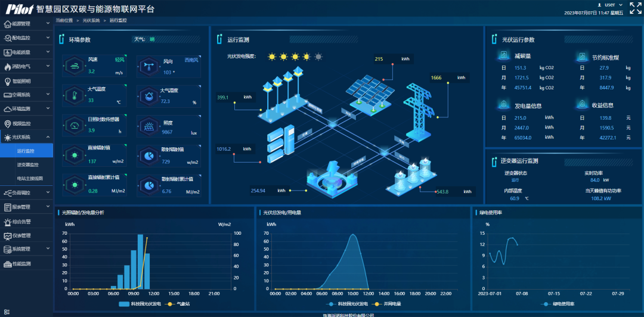Image resolution: width=644 pixels, height=317 pixels.
Task: Click the 1016.2 kWh label
Action: coord(235,148)
